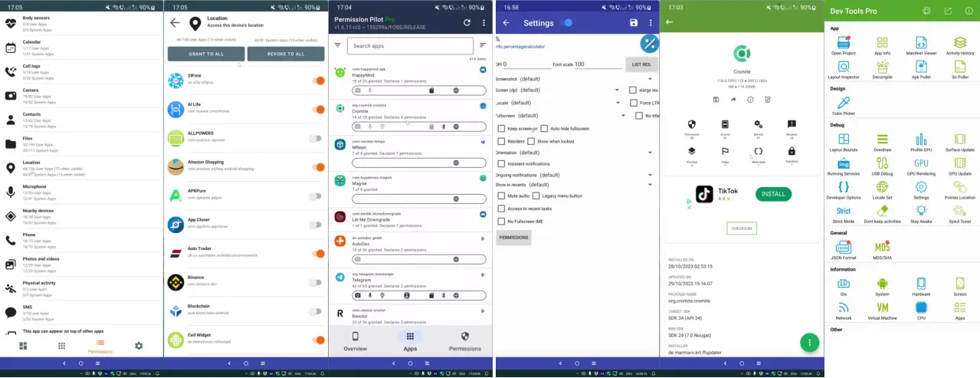Check the Keep screen on checkbox

tap(501, 129)
